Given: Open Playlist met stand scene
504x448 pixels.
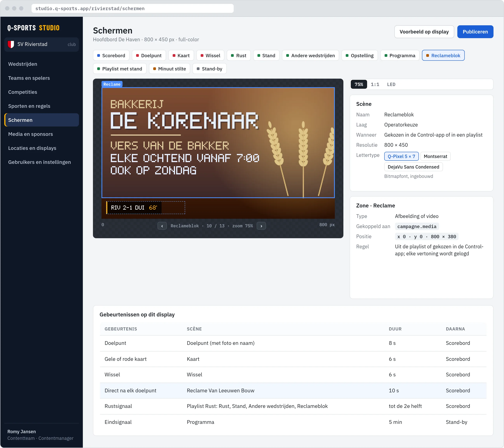Looking at the screenshot, I should [x=120, y=69].
